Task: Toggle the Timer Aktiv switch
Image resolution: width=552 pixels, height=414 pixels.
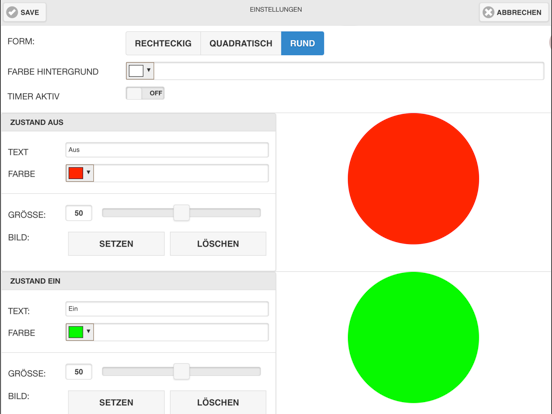Action: coord(145,93)
